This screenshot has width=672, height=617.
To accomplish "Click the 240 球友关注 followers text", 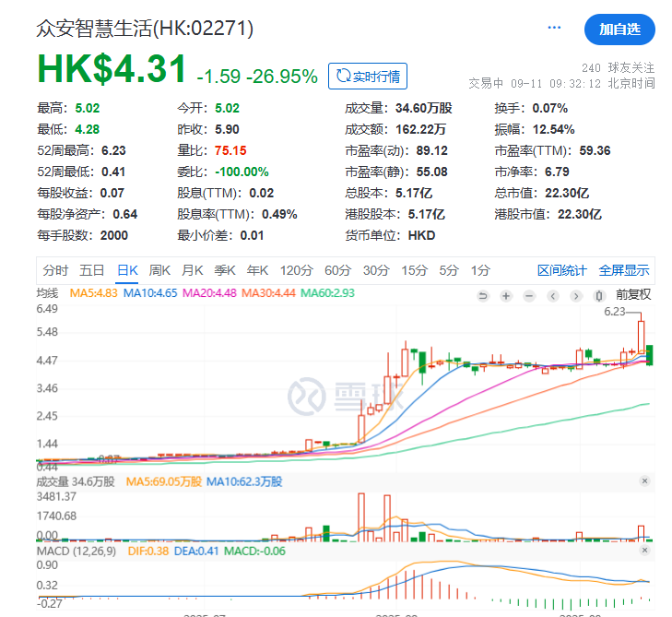I will [618, 67].
